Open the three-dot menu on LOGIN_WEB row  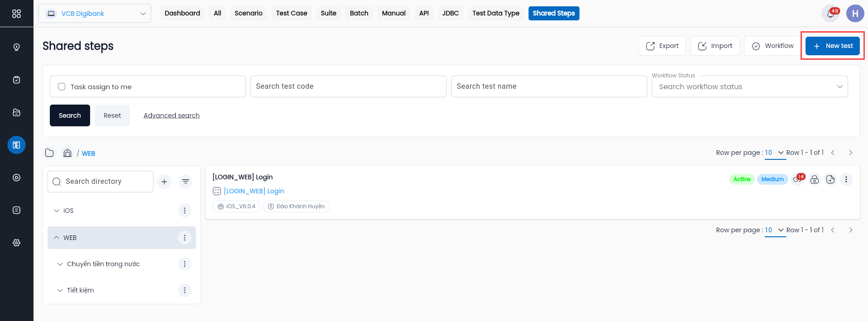(846, 179)
